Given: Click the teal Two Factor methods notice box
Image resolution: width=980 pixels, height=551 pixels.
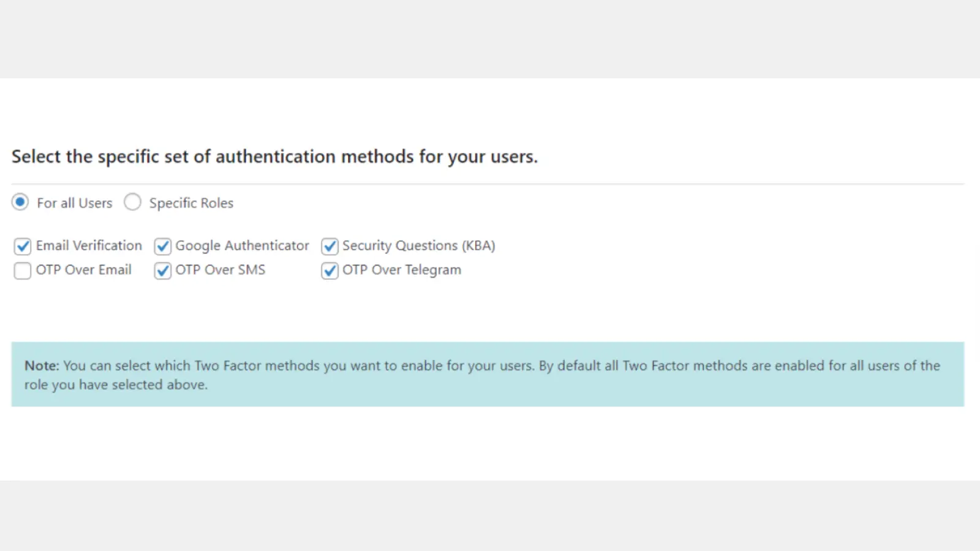Looking at the screenshot, I should 488,374.
